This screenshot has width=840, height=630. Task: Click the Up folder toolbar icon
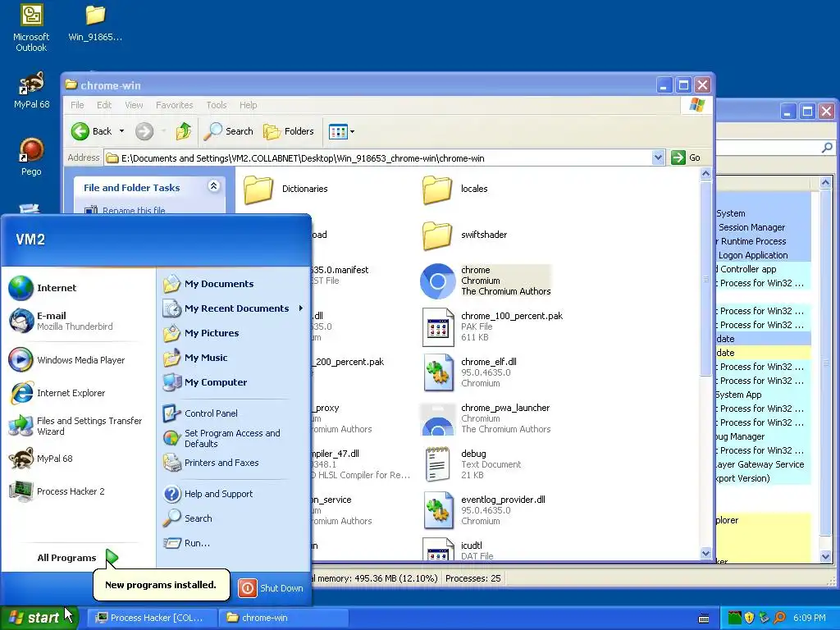pyautogui.click(x=183, y=131)
